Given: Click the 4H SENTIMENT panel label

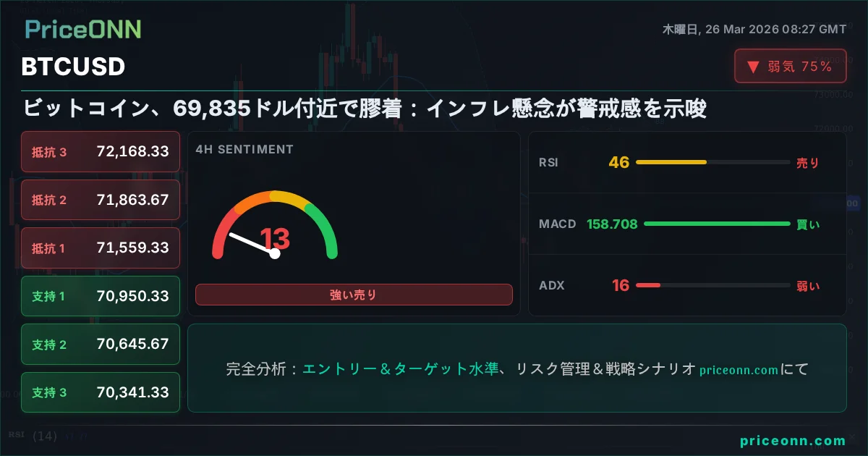Looking at the screenshot, I should pos(244,150).
